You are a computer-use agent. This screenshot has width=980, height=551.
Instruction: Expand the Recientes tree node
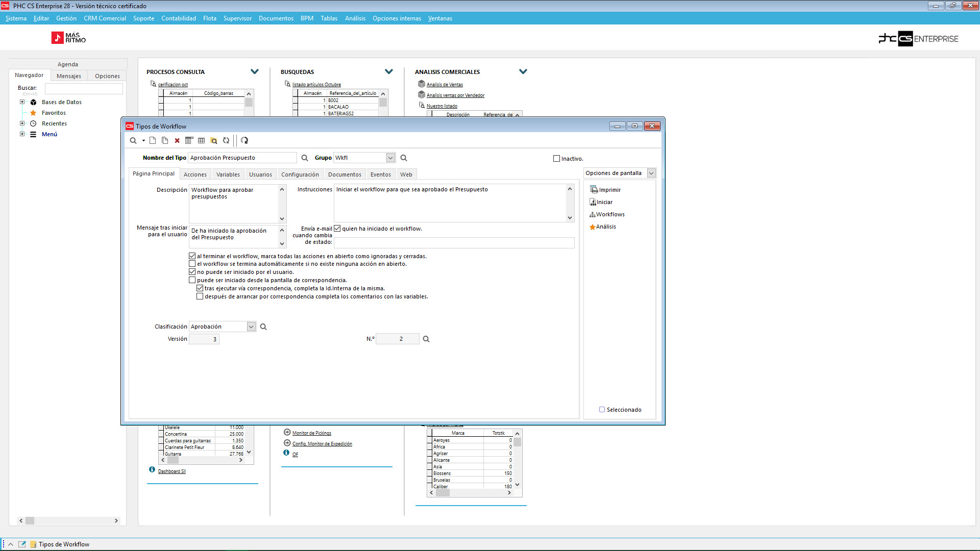22,123
